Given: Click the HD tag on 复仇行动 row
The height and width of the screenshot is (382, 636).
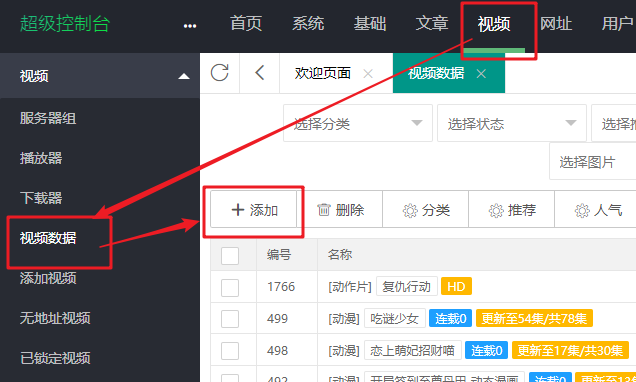Looking at the screenshot, I should coord(456,287).
